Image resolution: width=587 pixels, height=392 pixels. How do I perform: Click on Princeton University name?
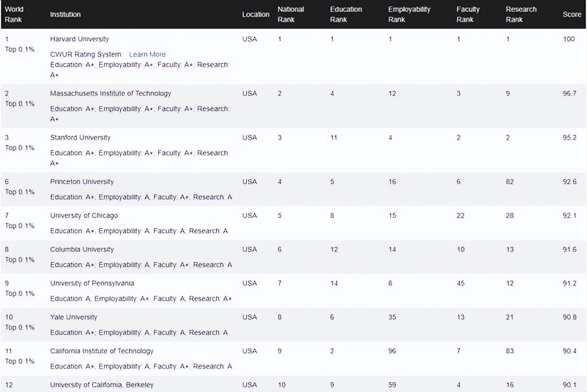[x=82, y=182]
